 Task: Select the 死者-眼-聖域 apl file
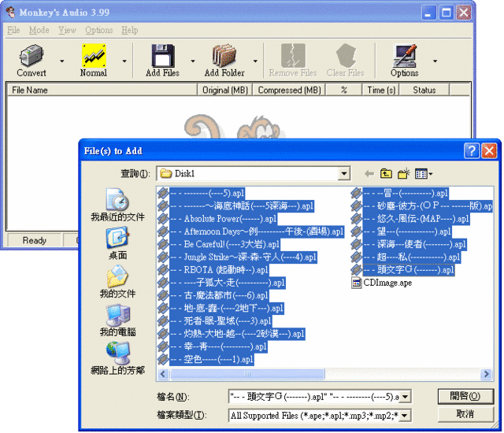(x=215, y=321)
